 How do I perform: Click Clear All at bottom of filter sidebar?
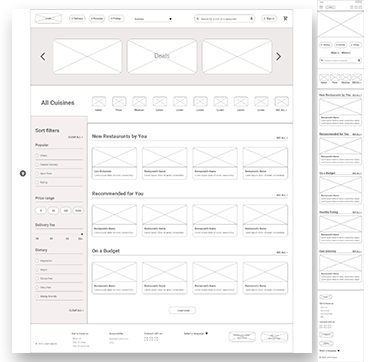[x=76, y=310]
